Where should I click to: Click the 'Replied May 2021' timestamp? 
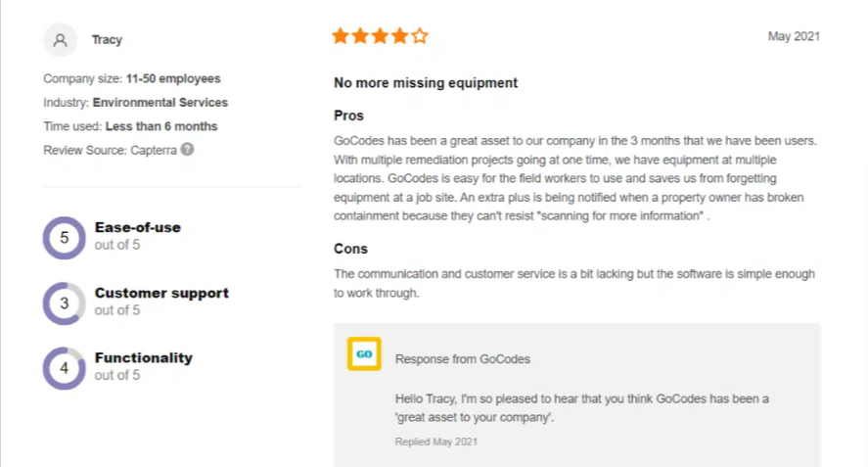point(436,442)
